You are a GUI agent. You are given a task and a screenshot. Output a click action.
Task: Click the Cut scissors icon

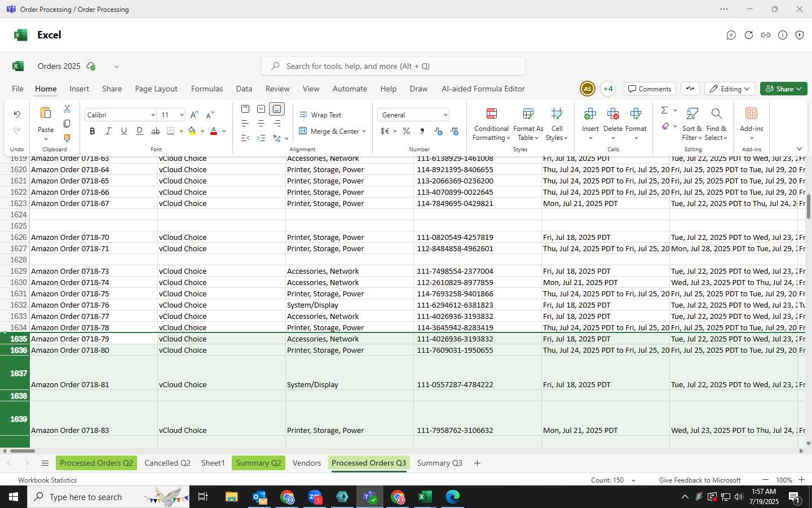point(67,109)
